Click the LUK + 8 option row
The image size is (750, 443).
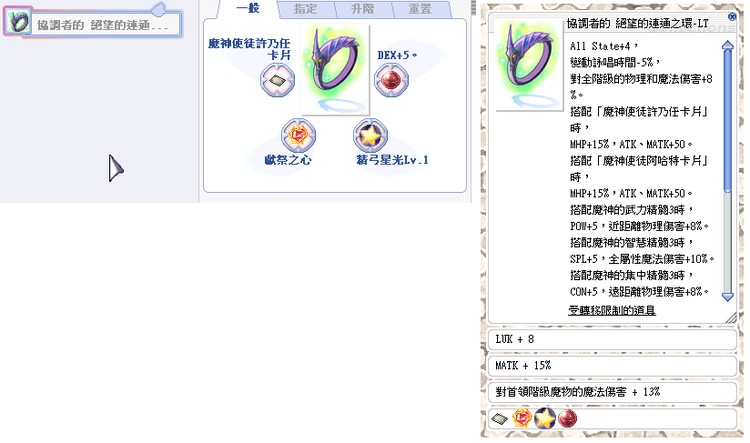[612, 340]
